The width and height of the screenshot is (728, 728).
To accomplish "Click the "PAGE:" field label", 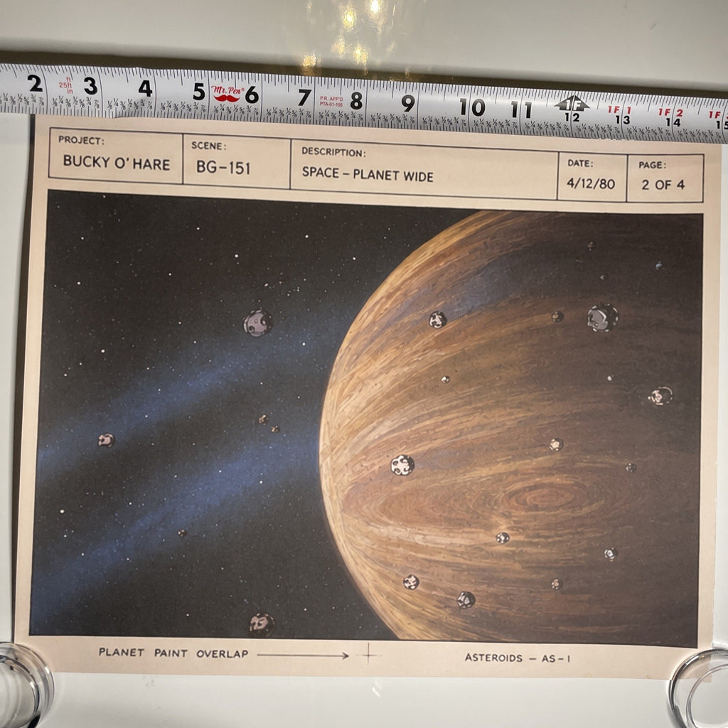I will click(652, 165).
